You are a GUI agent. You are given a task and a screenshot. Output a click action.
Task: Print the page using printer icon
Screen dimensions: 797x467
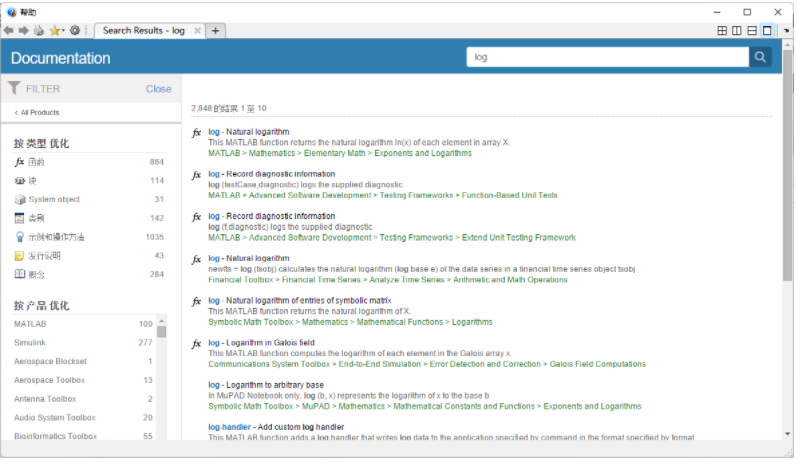[x=39, y=30]
